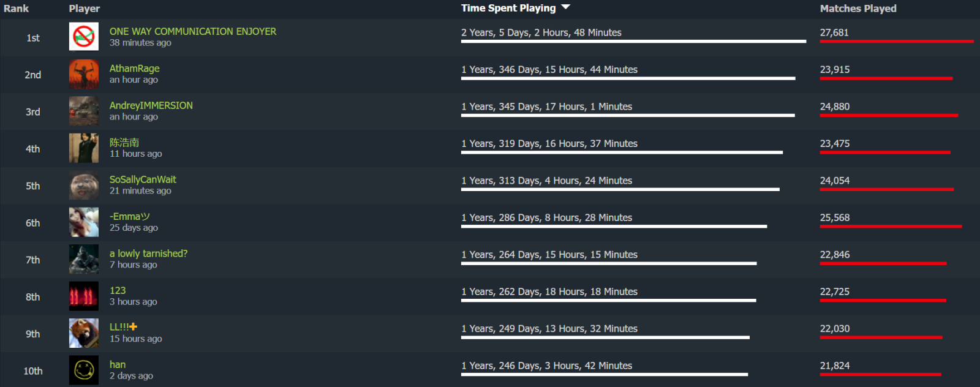
Task: Open AthamRage's orange avatar image
Action: tap(83, 74)
